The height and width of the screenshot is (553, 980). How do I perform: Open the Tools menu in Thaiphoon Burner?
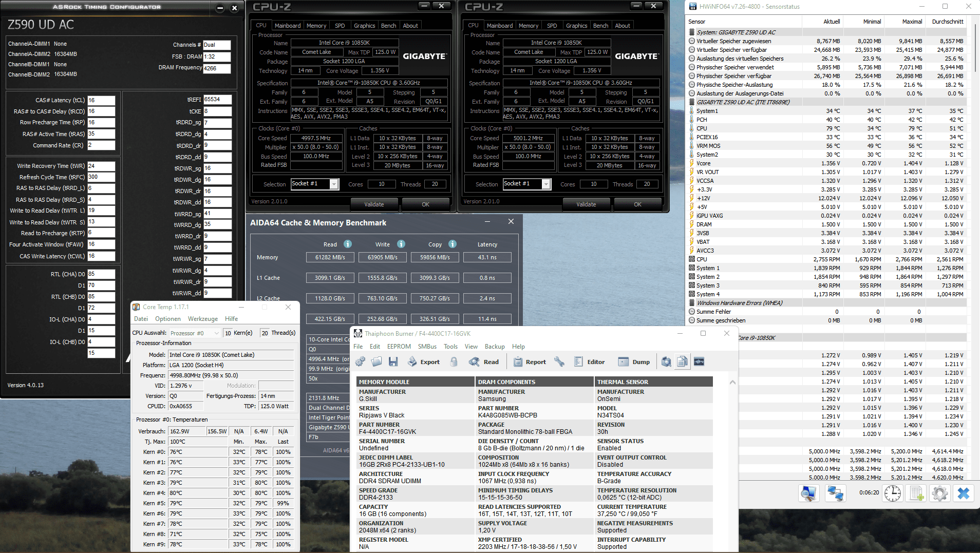[x=450, y=346]
